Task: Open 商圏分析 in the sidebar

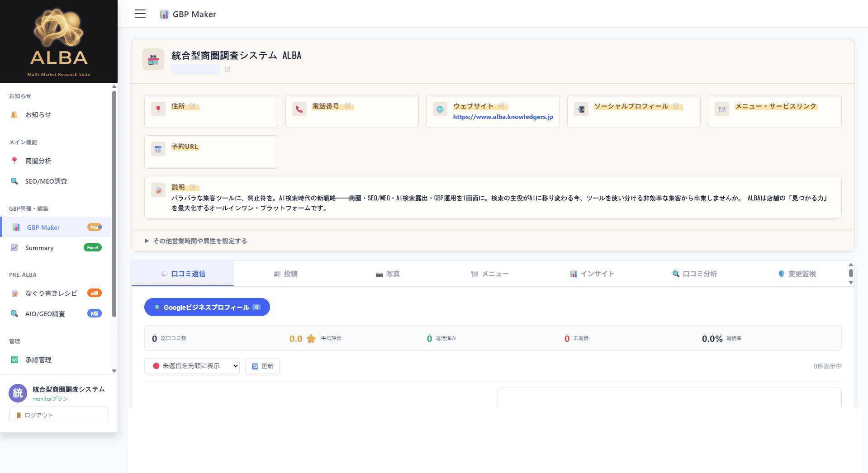Action: tap(55, 161)
